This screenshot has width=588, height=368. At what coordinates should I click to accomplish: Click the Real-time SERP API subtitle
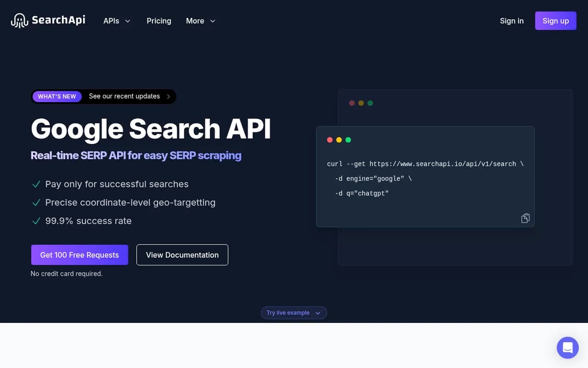tap(136, 155)
